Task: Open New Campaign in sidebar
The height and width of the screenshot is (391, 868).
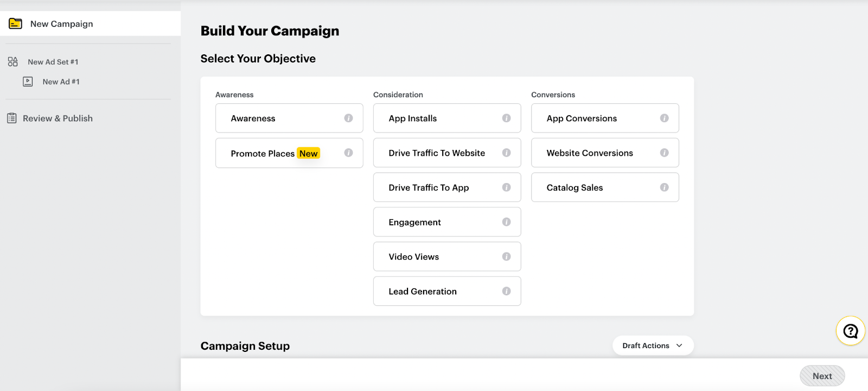Action: (x=90, y=23)
